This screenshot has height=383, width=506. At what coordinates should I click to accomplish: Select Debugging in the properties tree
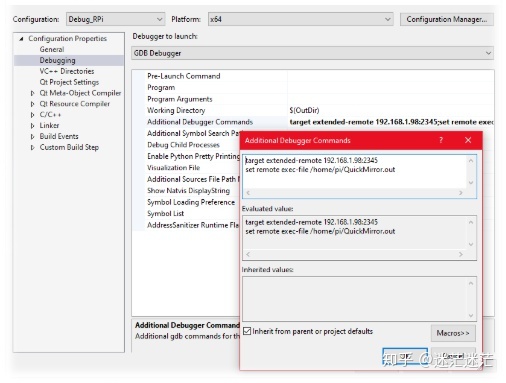point(57,60)
